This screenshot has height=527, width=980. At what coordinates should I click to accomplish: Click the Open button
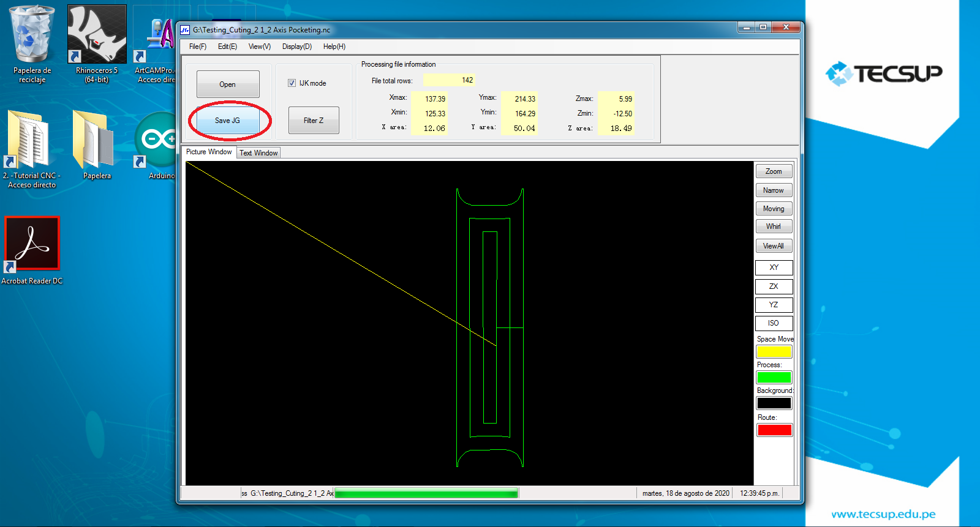tap(228, 84)
